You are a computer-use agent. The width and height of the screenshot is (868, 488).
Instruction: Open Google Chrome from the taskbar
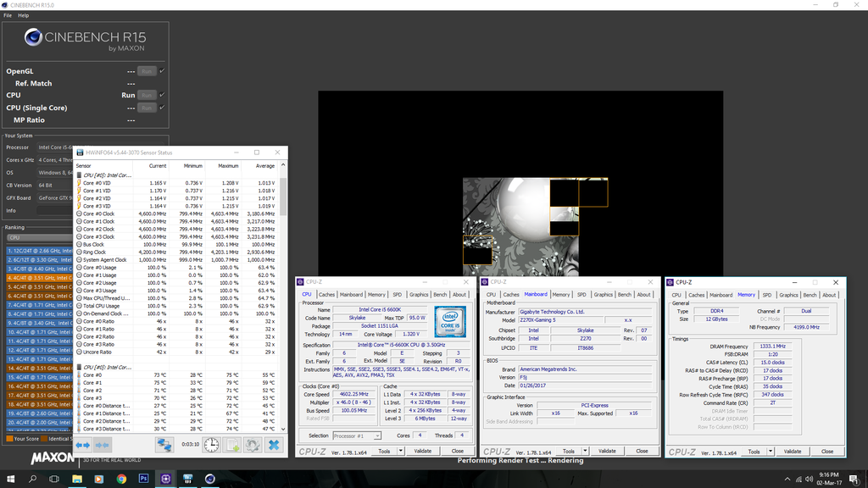click(121, 479)
